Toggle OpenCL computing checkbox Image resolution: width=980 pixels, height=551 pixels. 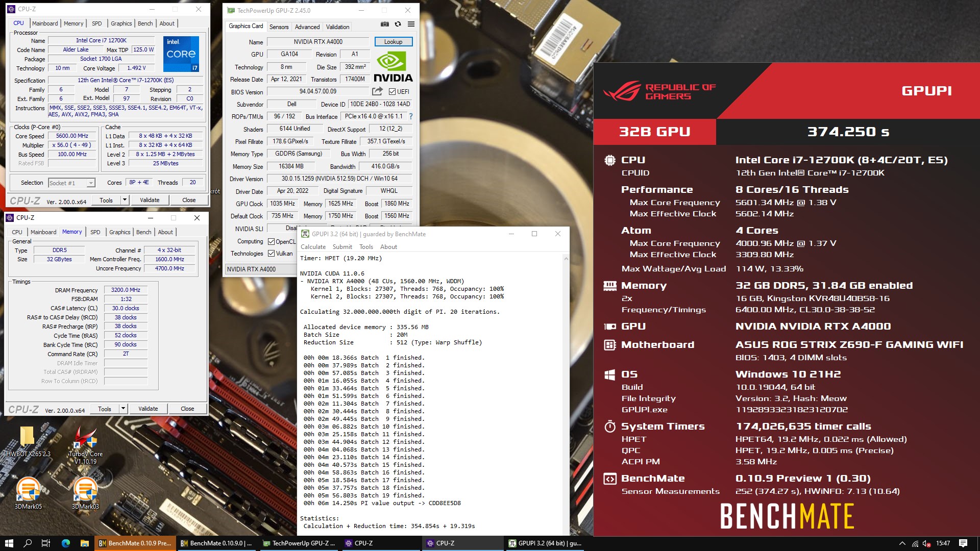tap(272, 241)
